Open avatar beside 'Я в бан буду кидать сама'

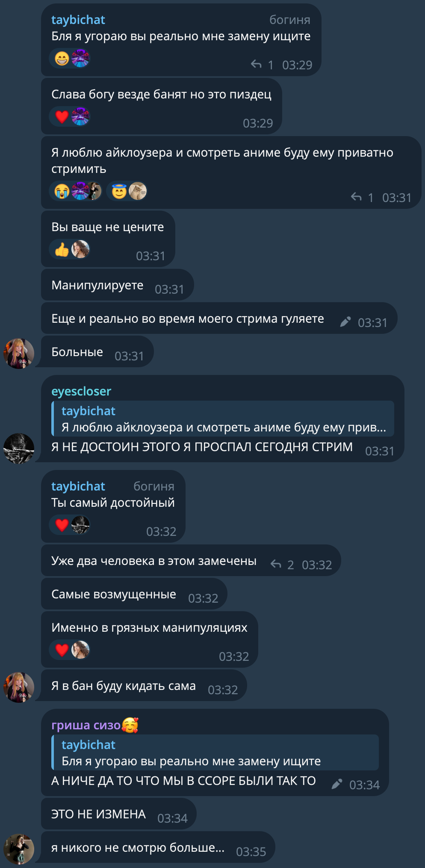[19, 687]
